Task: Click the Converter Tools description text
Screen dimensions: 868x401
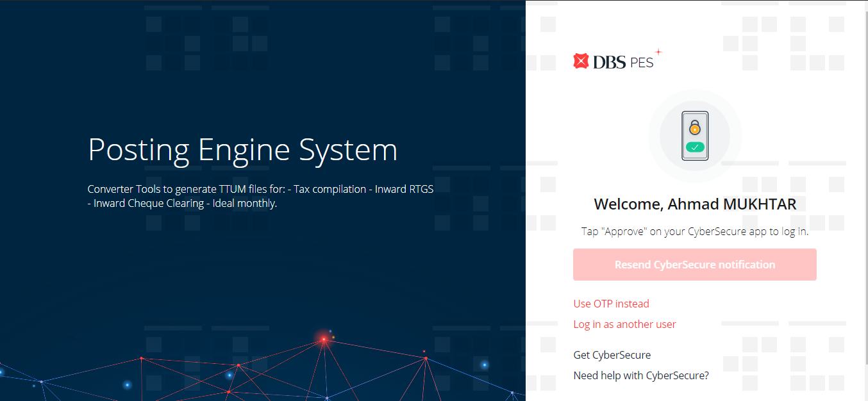Action: 260,190
